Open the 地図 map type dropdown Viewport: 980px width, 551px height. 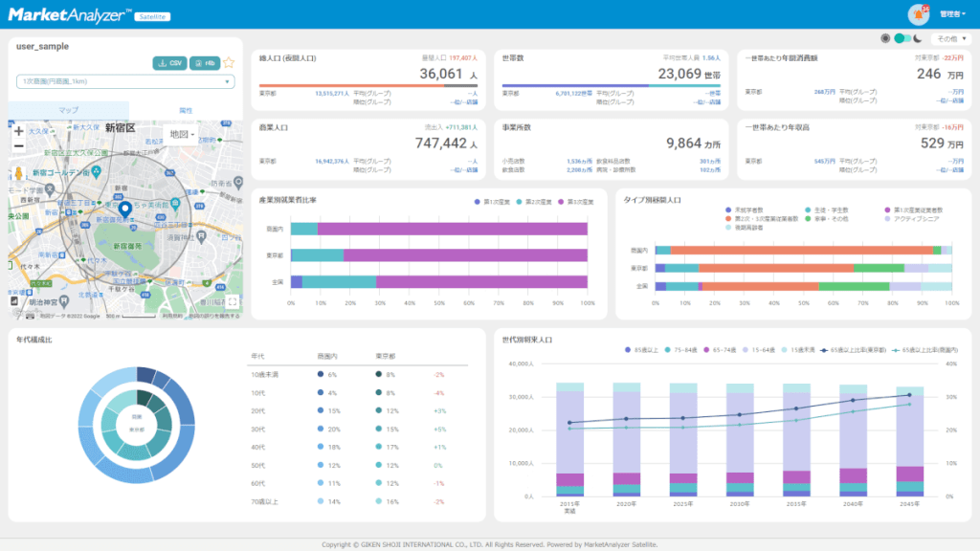182,134
